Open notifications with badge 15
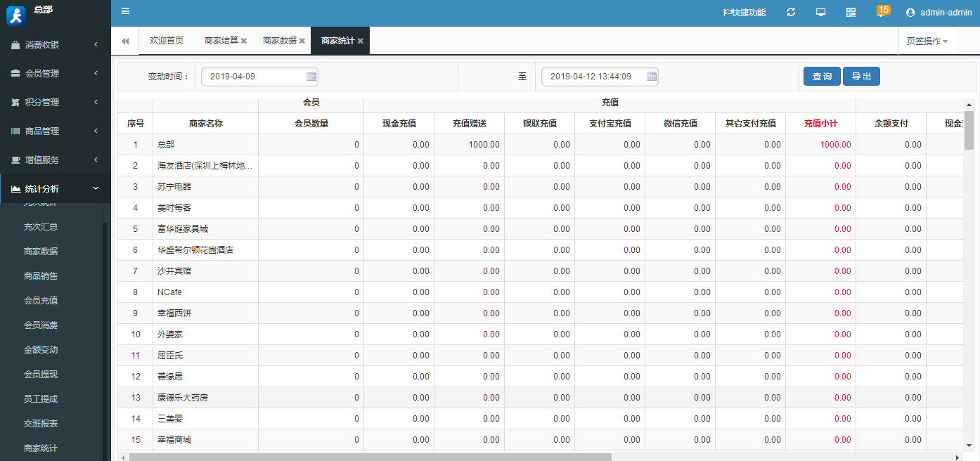 882,11
